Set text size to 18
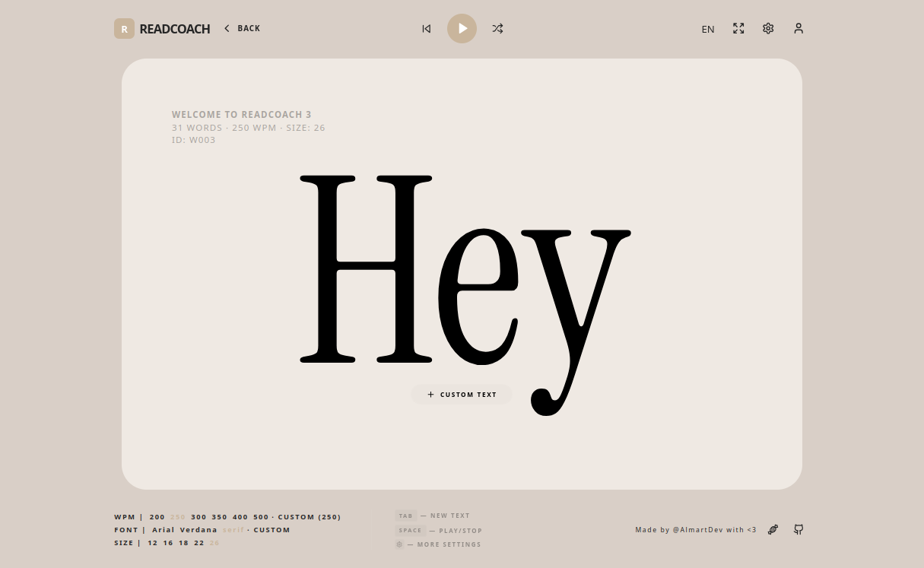Screen dimensions: 924x568 [x=183, y=543]
